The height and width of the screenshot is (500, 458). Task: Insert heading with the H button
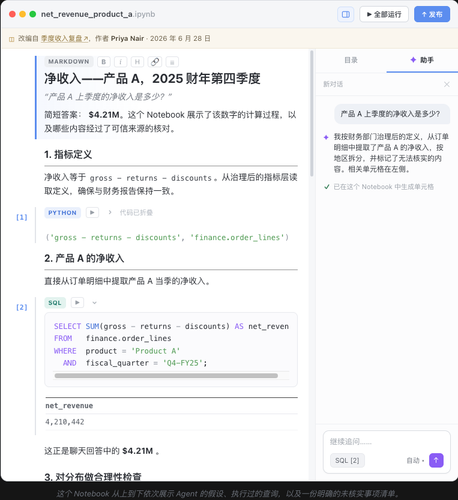tap(137, 62)
